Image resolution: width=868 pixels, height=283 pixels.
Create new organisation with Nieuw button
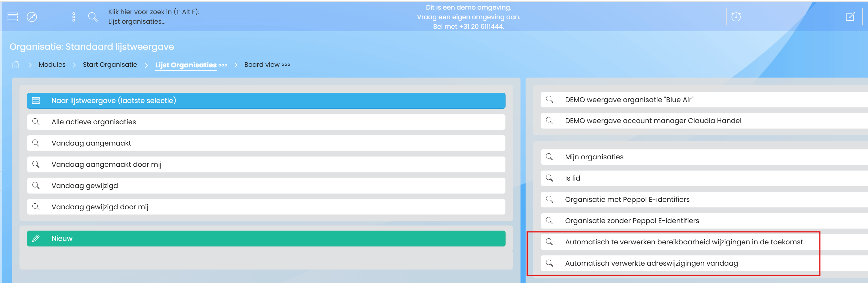click(266, 238)
